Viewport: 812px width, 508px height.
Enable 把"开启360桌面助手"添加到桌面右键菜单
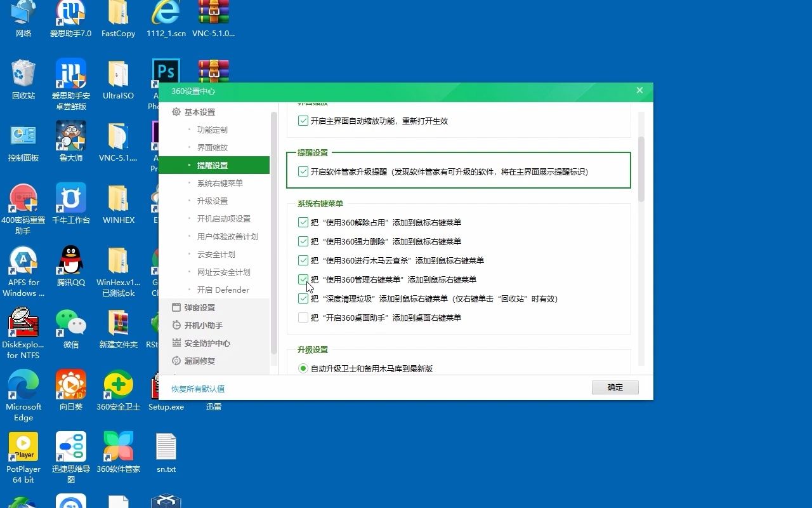pyautogui.click(x=303, y=317)
